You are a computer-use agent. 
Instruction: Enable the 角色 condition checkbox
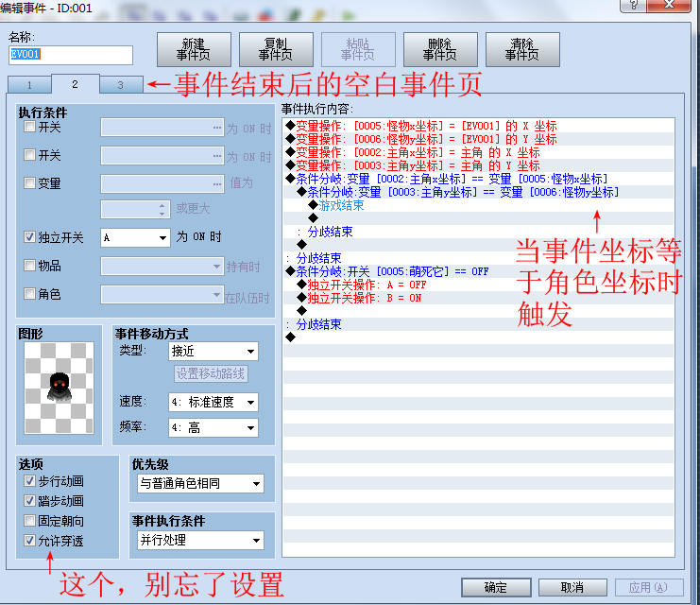coord(29,294)
